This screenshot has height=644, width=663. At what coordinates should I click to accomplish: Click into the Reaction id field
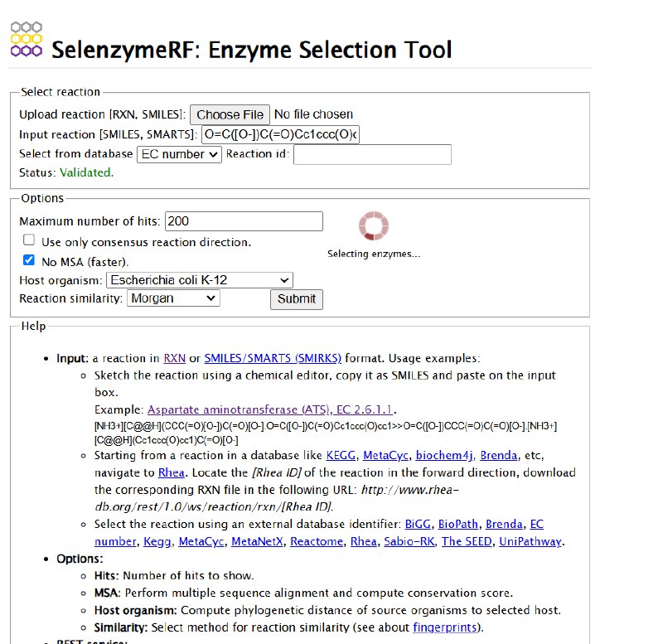point(372,154)
